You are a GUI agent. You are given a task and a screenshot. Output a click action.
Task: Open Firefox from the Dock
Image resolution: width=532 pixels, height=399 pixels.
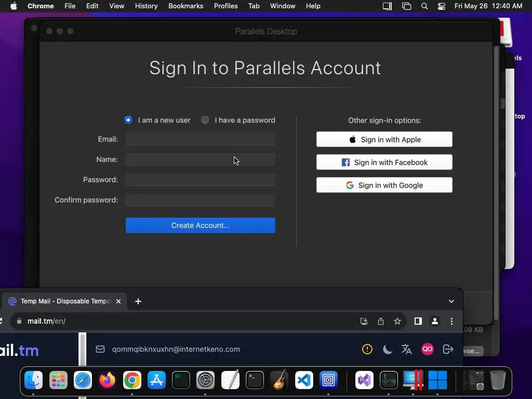pos(107,380)
